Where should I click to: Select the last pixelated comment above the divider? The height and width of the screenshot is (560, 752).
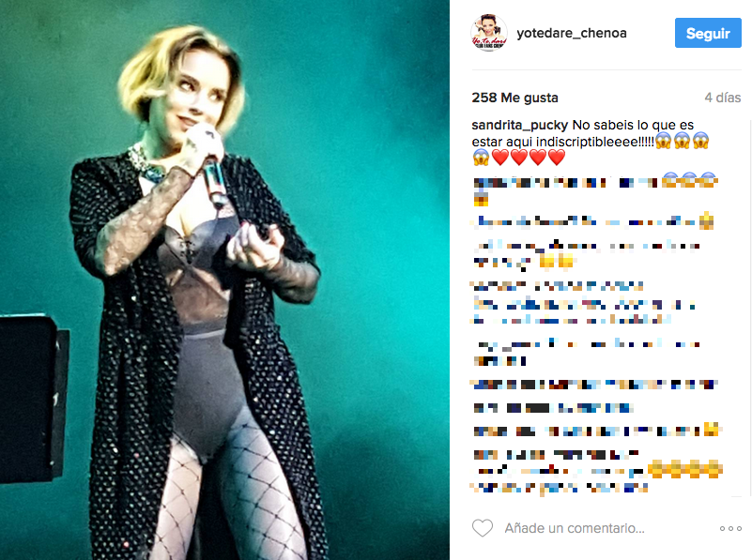(x=597, y=471)
